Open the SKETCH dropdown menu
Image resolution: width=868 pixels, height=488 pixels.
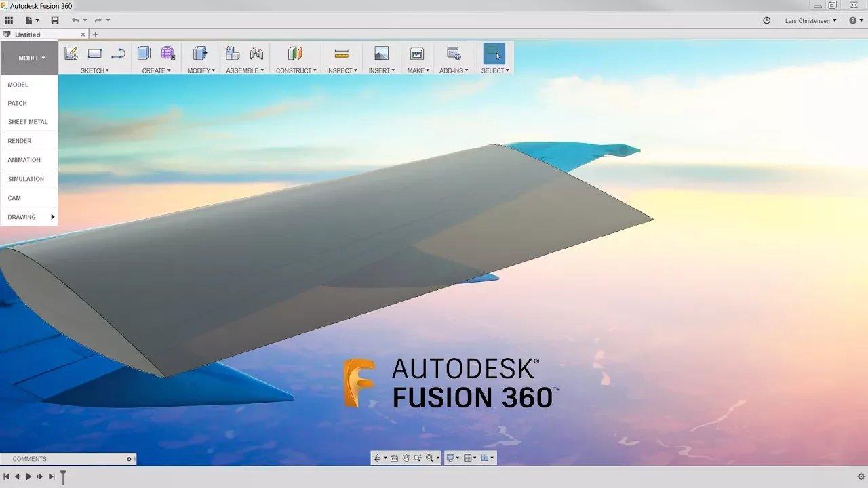[95, 70]
